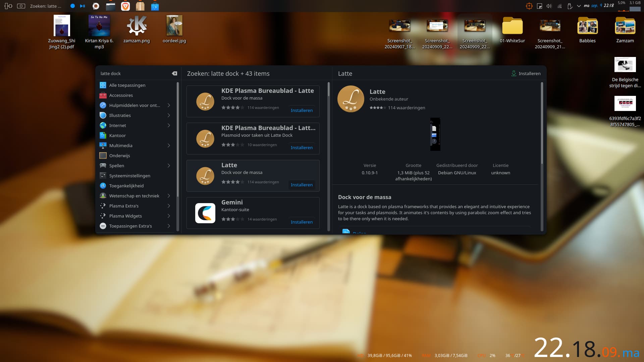
Task: Expand the Spellen category arrow
Action: (169, 166)
